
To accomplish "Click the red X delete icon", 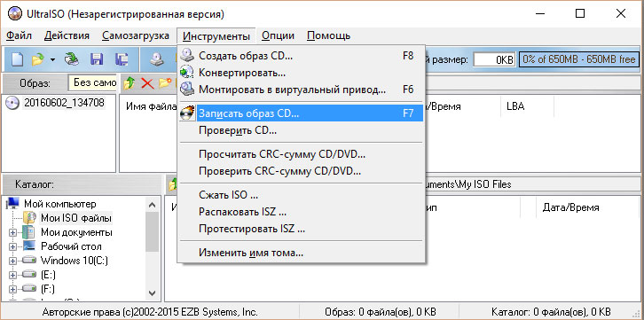I will tap(147, 83).
